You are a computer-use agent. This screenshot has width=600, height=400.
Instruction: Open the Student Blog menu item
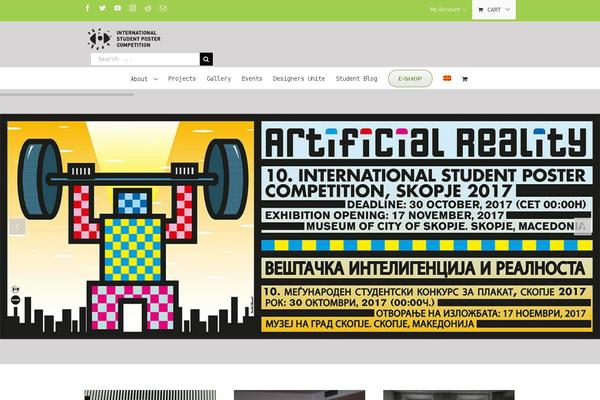(x=356, y=78)
